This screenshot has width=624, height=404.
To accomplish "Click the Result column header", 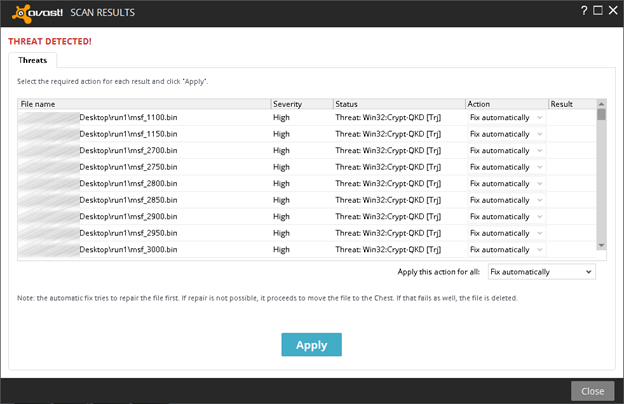I will pos(571,104).
